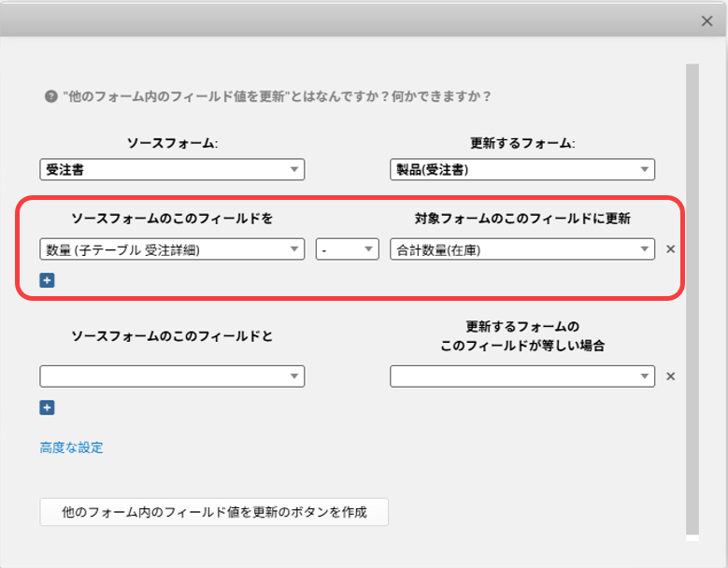Screen dimensions: 728x568
Task: Remove the 合計数量(在庫) field mapping row
Action: tap(669, 249)
